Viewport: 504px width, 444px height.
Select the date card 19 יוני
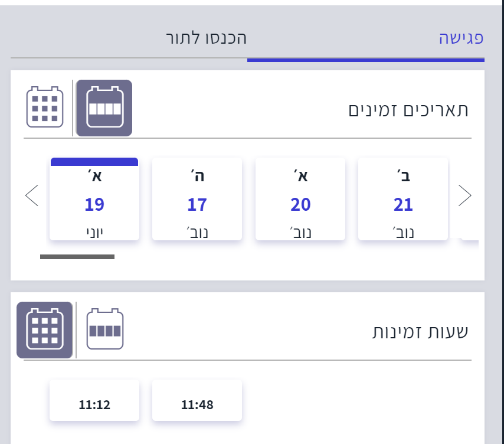94,200
